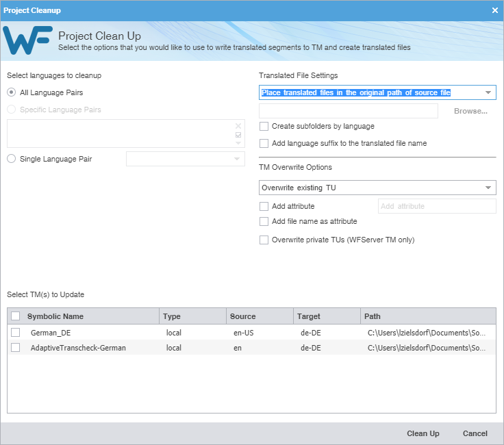Click the Add attribute text field
This screenshot has height=445, width=504.
[x=436, y=206]
